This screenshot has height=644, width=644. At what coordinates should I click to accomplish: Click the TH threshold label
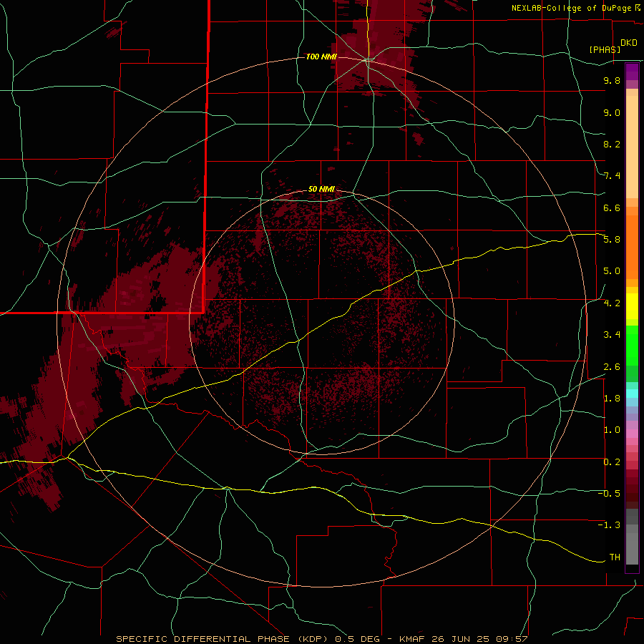pos(615,557)
